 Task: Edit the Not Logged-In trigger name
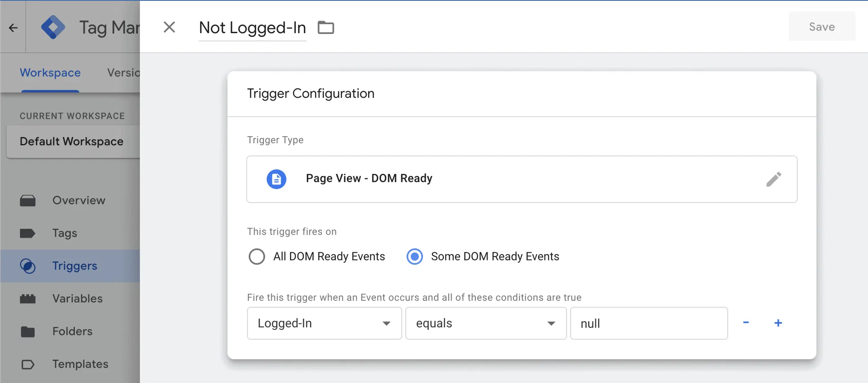(x=252, y=28)
